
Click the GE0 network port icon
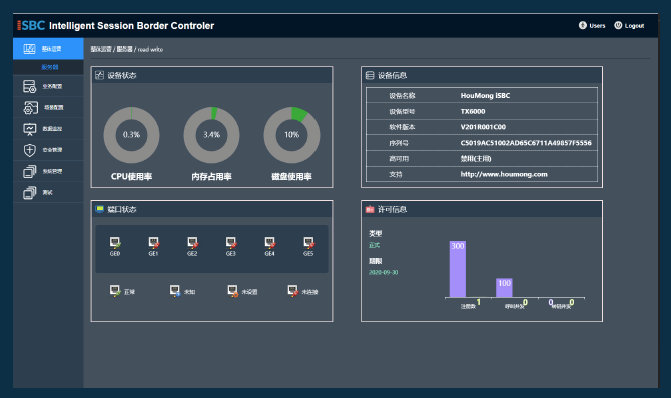[115, 243]
